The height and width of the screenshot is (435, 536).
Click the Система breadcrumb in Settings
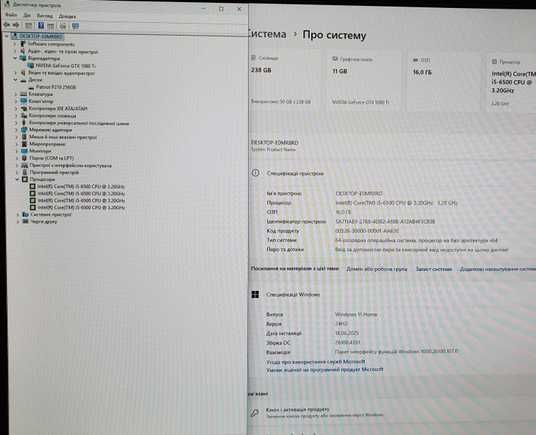pos(267,34)
